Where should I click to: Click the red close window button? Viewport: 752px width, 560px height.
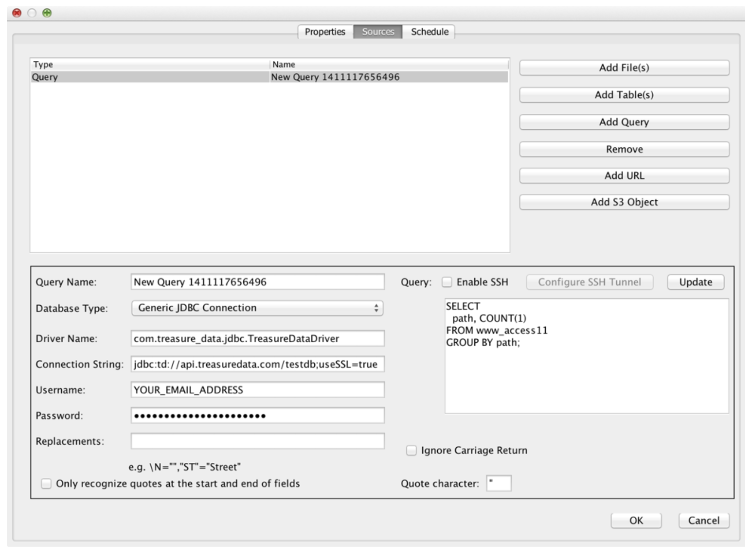(x=17, y=13)
